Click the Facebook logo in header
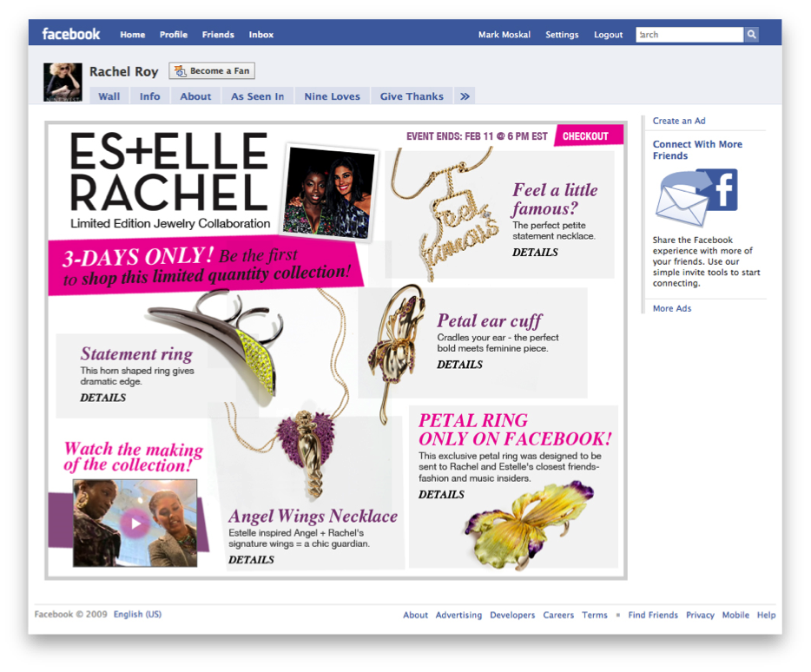The width and height of the screenshot is (811, 672). pyautogui.click(x=71, y=34)
